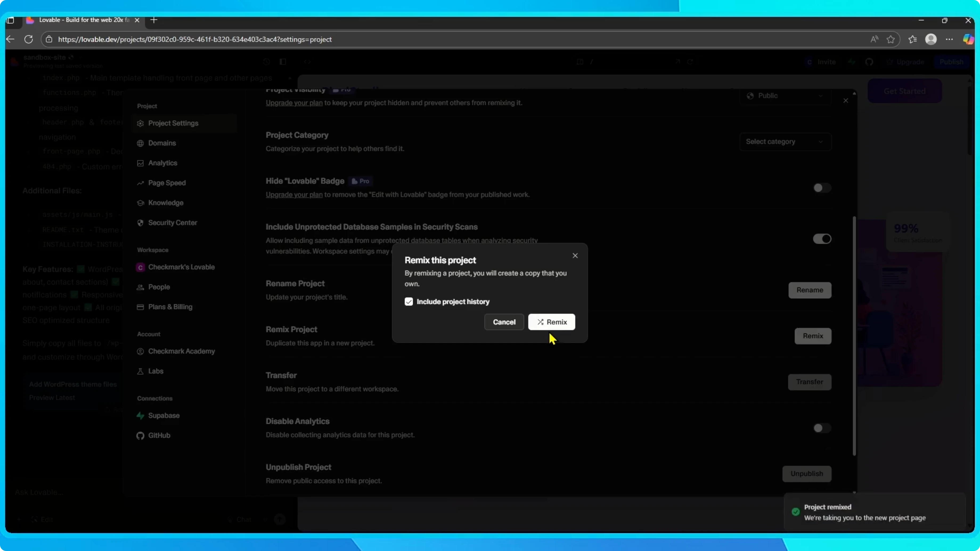This screenshot has height=551, width=980.
Task: Open browser profile avatar
Action: 930,39
